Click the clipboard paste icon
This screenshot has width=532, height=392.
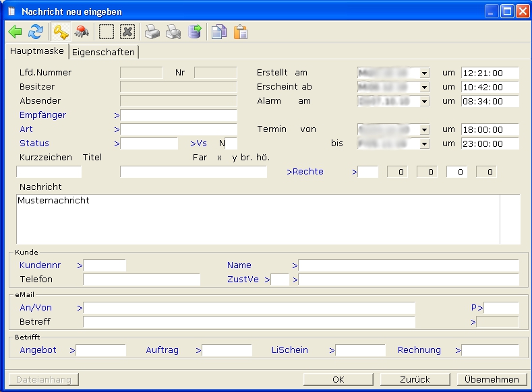240,32
